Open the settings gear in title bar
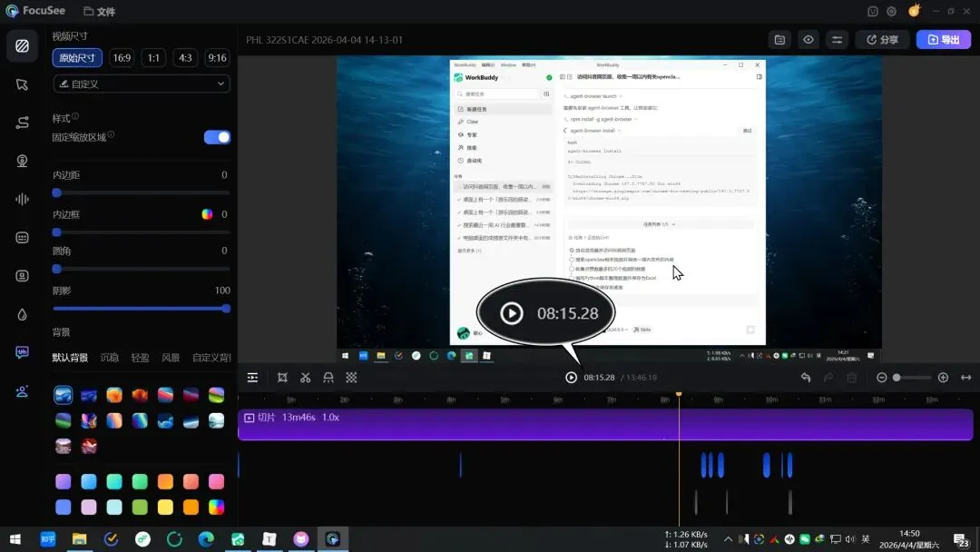This screenshot has width=980, height=552. (x=891, y=11)
